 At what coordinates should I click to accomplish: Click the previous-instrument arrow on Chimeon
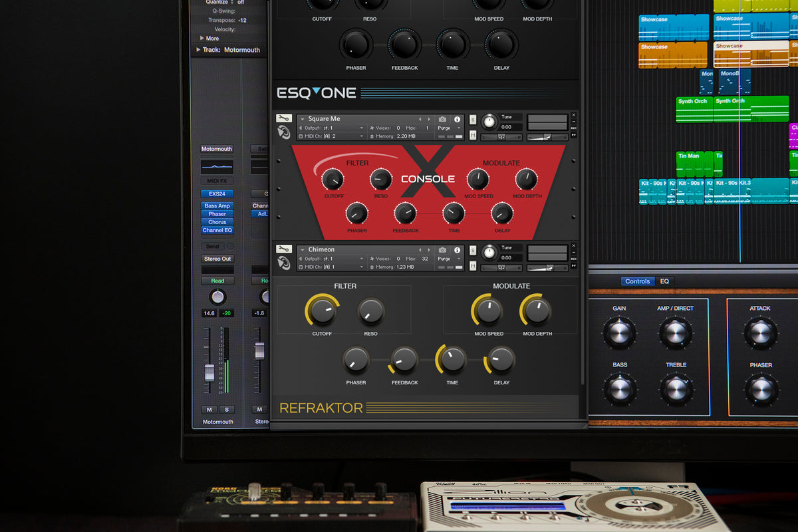tap(420, 249)
